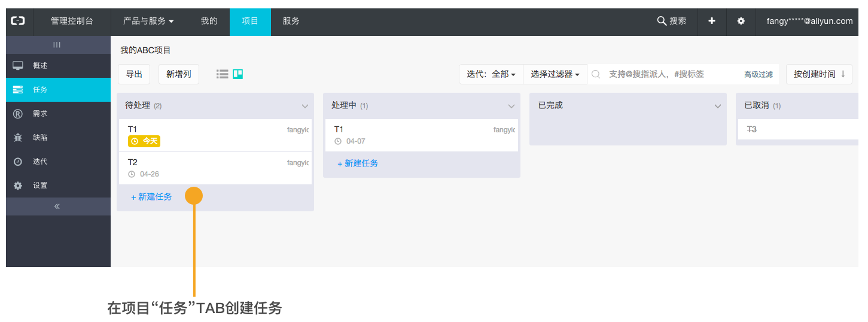Click the search icon in filter box
868x322 pixels.
point(596,74)
